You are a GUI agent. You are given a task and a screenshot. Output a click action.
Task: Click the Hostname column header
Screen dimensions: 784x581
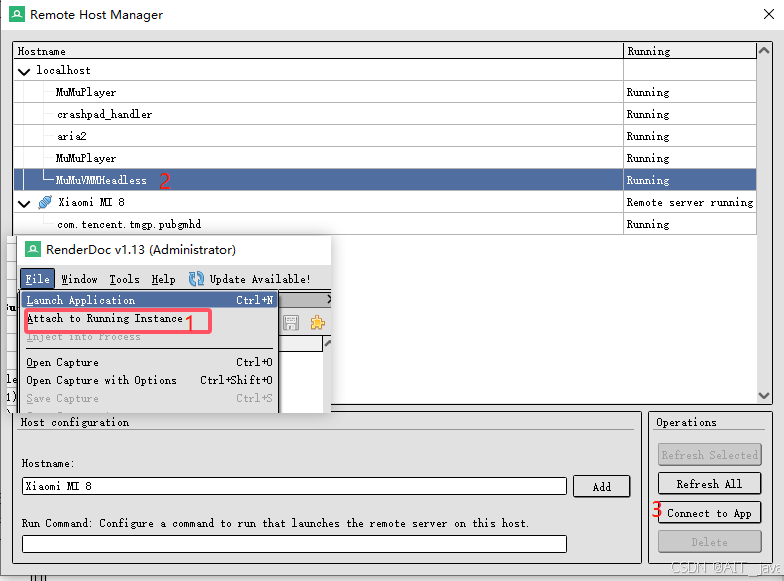coord(318,51)
